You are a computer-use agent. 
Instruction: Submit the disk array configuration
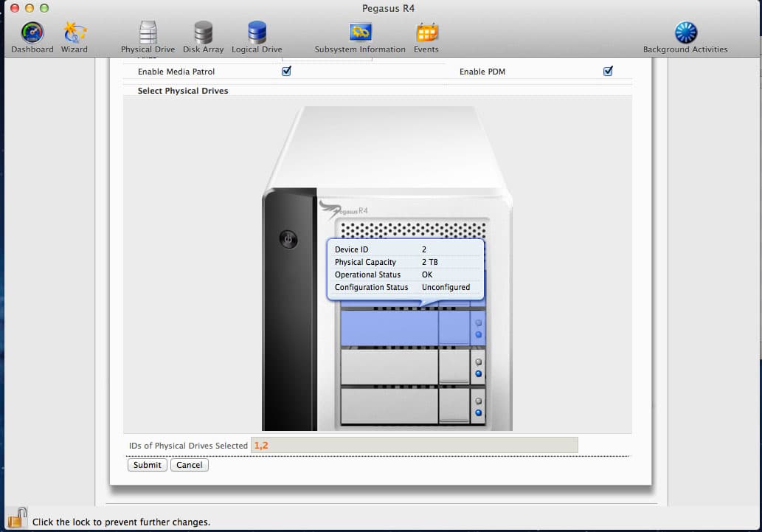(148, 465)
